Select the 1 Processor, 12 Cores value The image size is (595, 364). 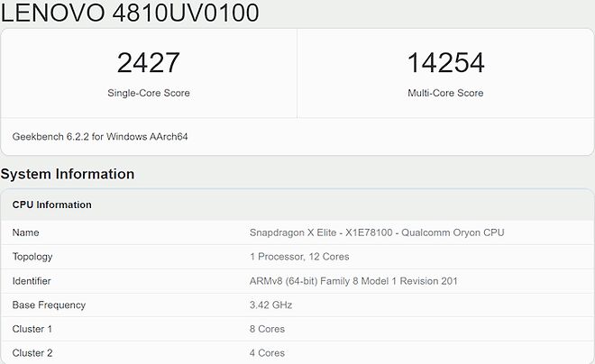300,257
